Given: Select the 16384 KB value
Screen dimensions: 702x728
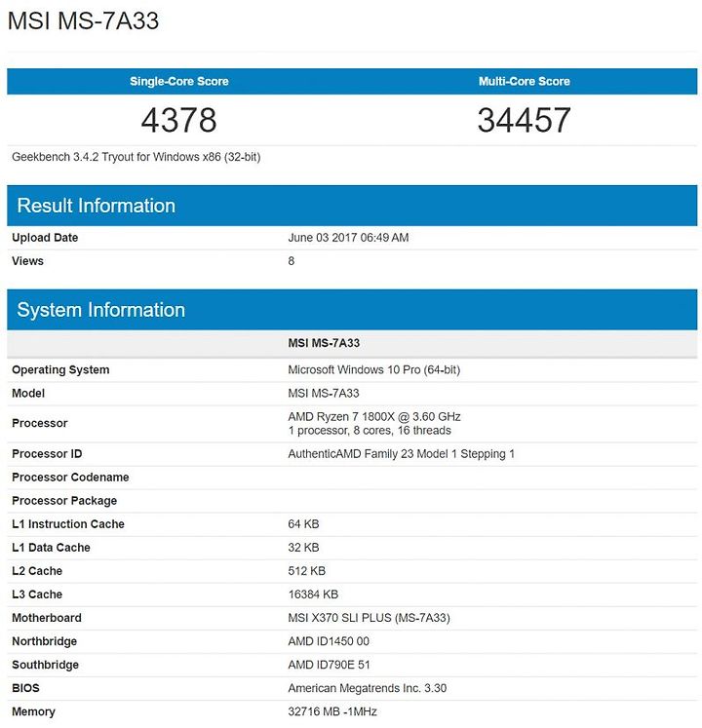Looking at the screenshot, I should [313, 594].
